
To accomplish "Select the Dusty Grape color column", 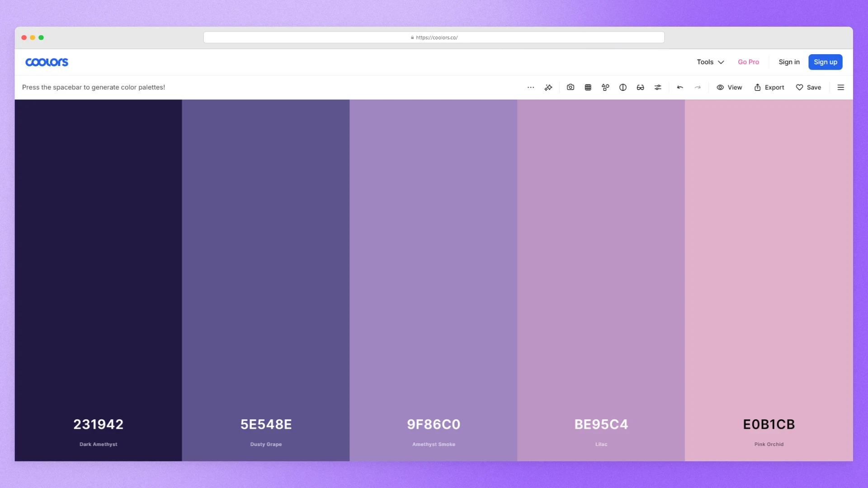I will [266, 280].
